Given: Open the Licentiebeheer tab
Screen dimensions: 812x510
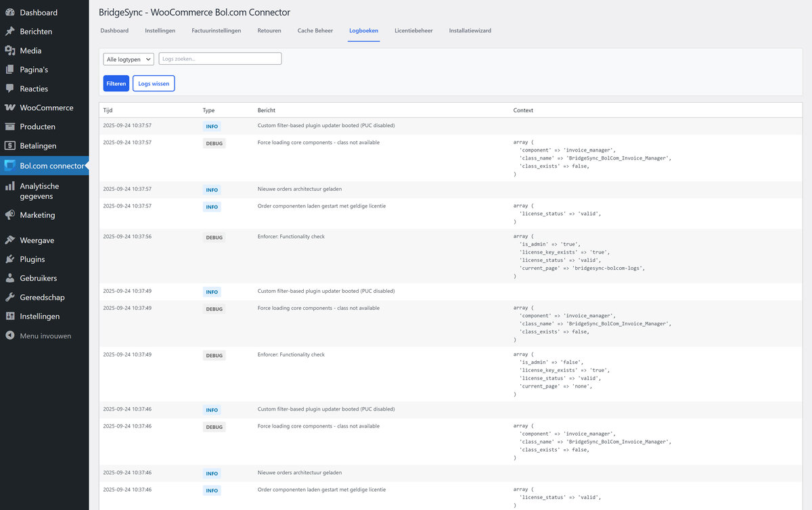Looking at the screenshot, I should tap(413, 30).
